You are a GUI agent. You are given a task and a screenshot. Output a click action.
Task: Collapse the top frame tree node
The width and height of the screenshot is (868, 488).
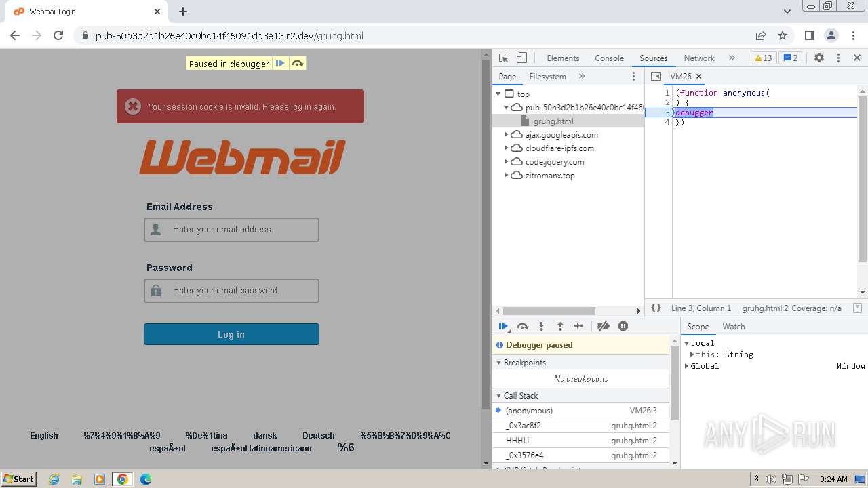(498, 94)
